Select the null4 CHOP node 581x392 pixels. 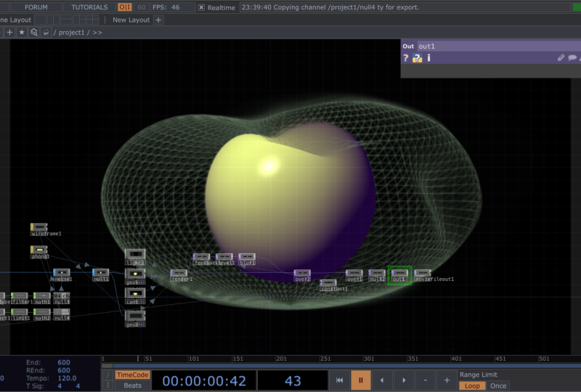click(x=62, y=312)
